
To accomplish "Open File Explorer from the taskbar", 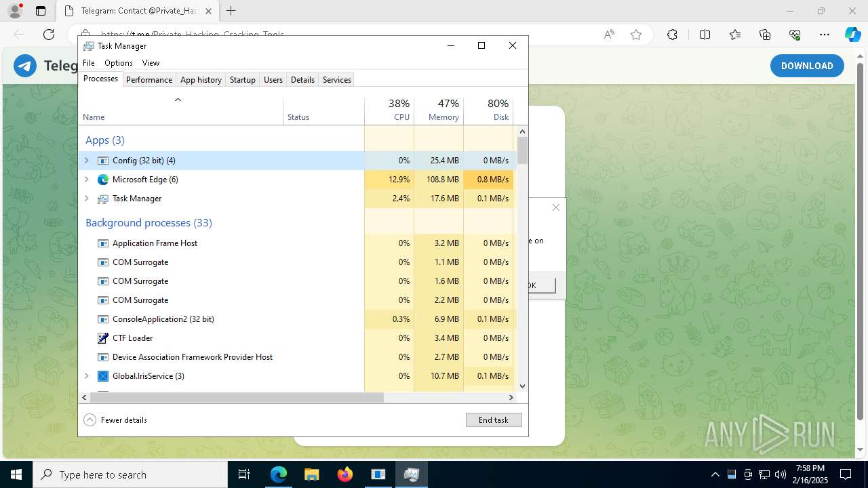I will 311,474.
